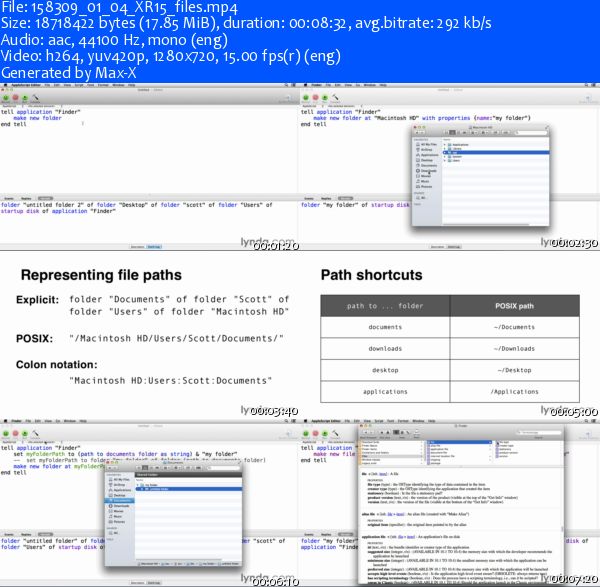The image size is (600, 587).
Task: Click "Colon notation:" label on slide
Action: point(57,365)
